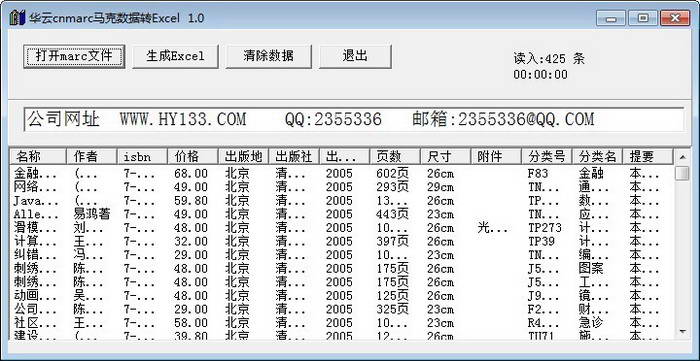Click classification number R4...
This screenshot has width=700, height=361.
click(x=544, y=323)
